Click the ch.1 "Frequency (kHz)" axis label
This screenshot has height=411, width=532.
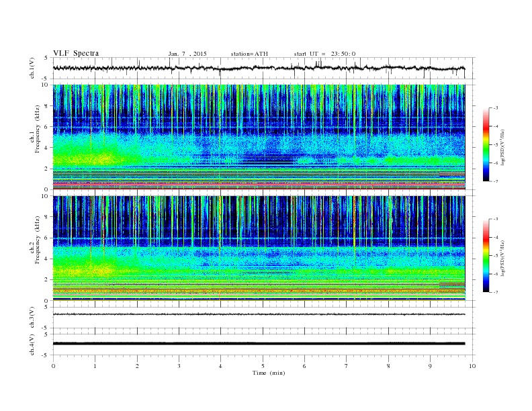click(x=37, y=129)
